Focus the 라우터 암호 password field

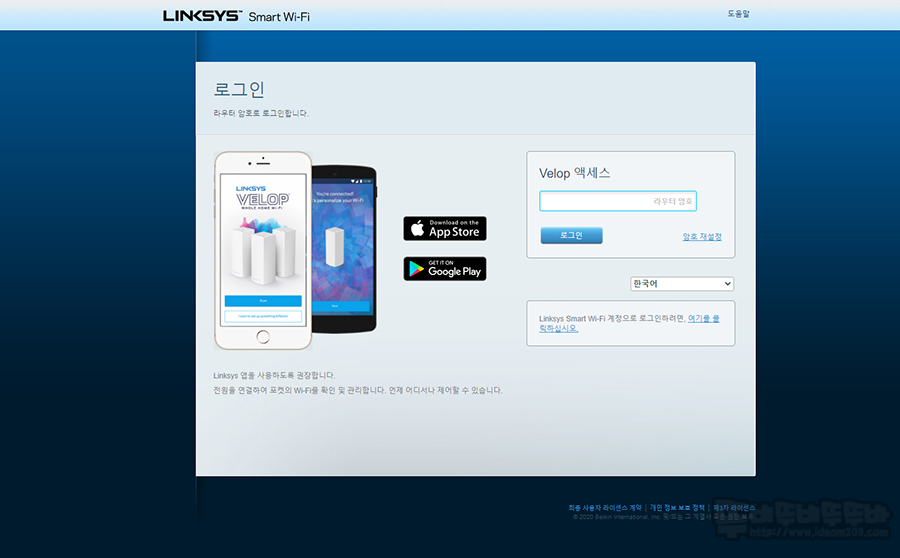618,201
